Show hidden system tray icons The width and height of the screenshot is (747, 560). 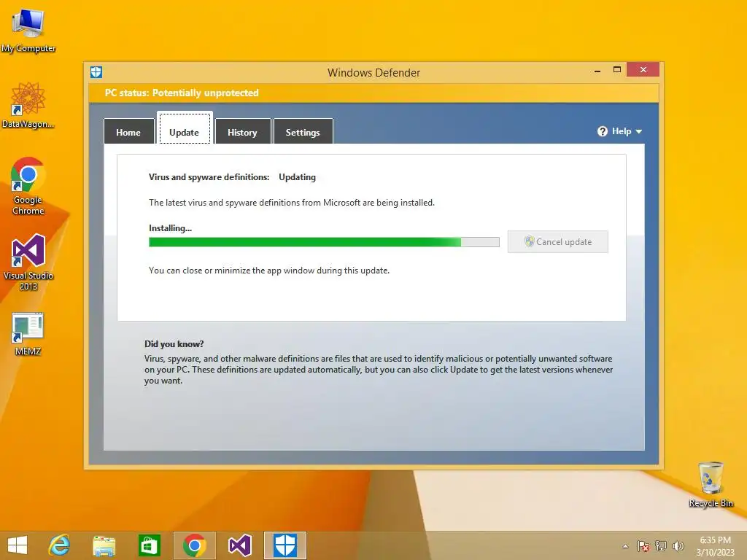click(x=625, y=546)
